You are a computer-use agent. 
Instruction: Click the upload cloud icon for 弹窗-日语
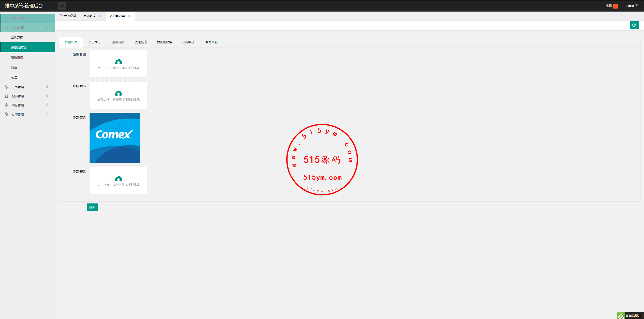[118, 62]
